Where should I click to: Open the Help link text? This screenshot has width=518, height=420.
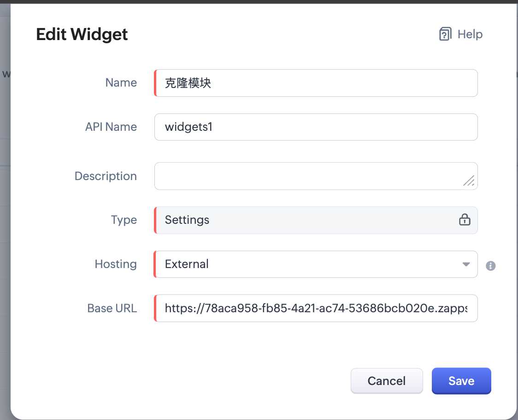[470, 35]
